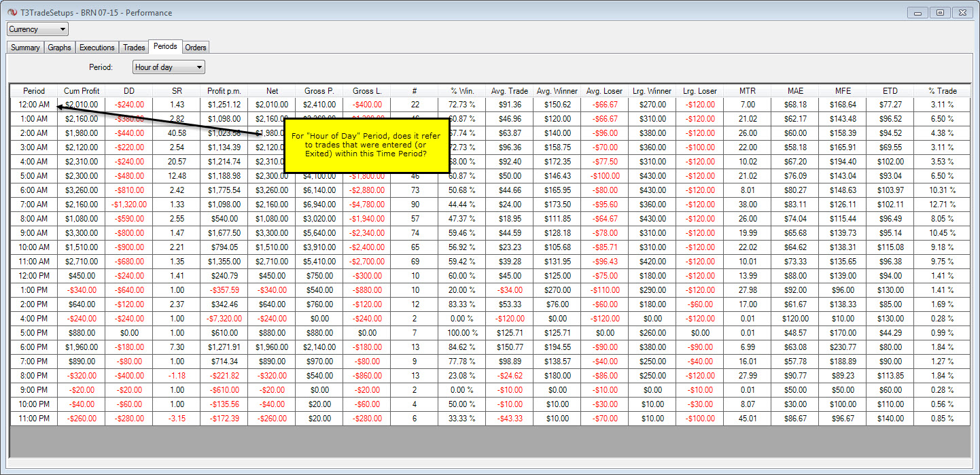Click the 100.00 % win cell
This screenshot has height=475, width=980.
[462, 333]
